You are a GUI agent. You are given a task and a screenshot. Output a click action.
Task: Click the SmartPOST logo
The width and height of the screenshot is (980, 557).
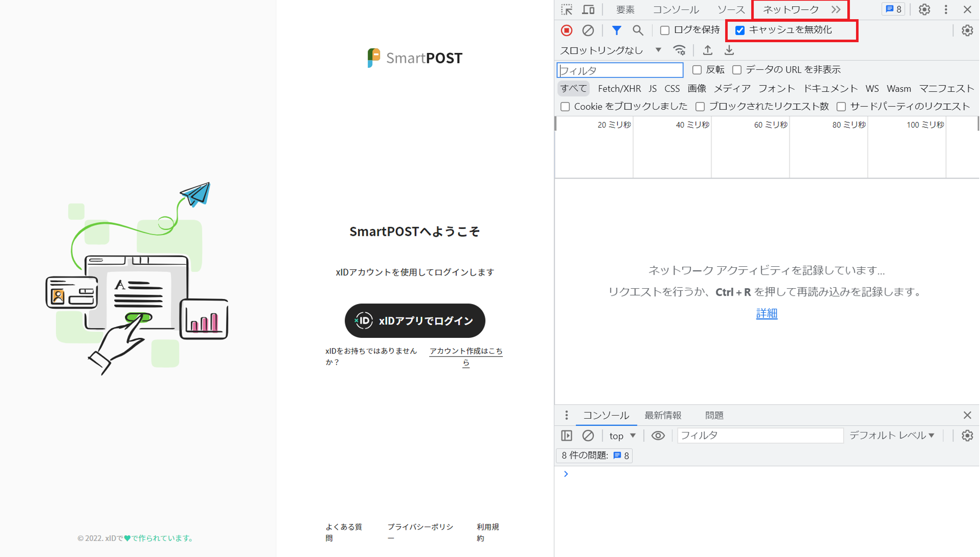pos(415,58)
